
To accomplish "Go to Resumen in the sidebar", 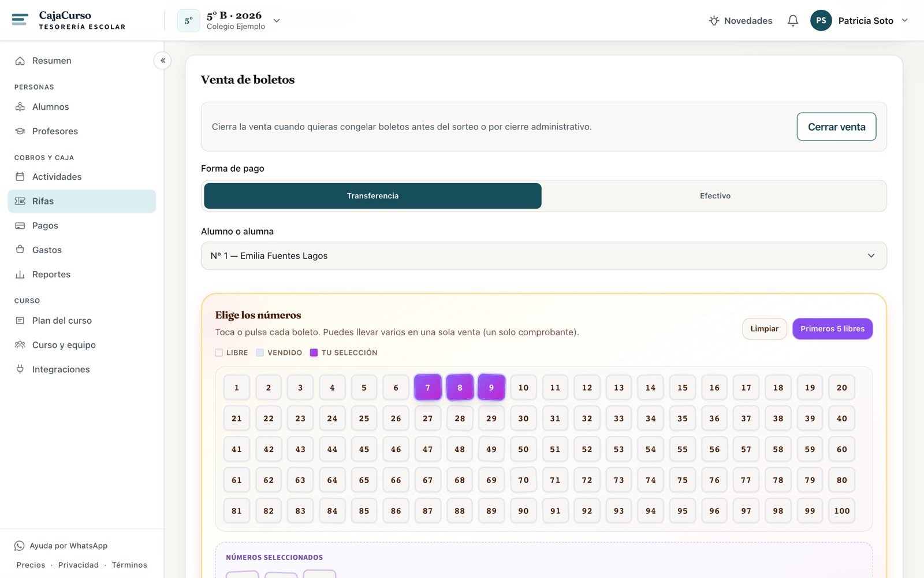I will click(82, 61).
